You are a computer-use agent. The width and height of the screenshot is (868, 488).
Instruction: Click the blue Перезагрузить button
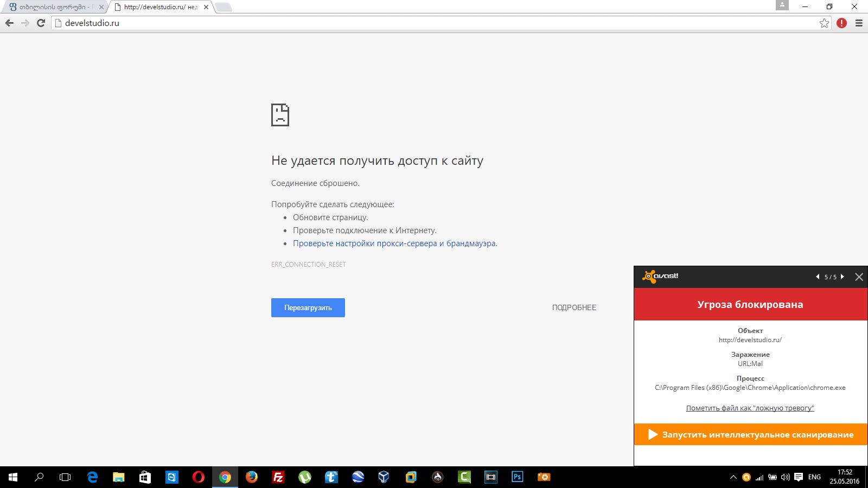click(308, 307)
